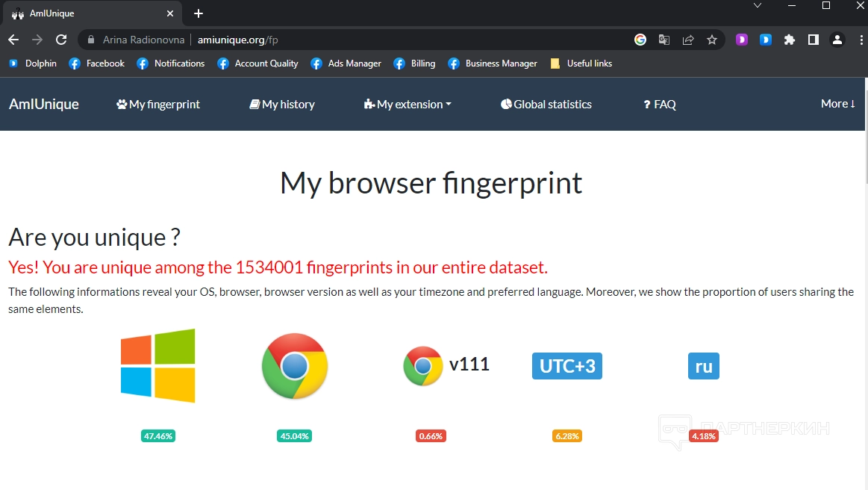The width and height of the screenshot is (868, 490).
Task: Expand the My extension dropdown menu
Action: 408,105
